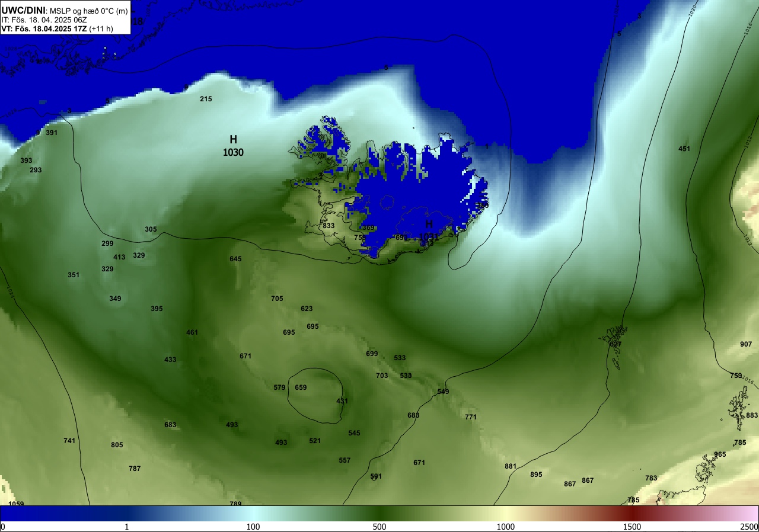Click the height value 783
The height and width of the screenshot is (532, 759).
click(651, 478)
